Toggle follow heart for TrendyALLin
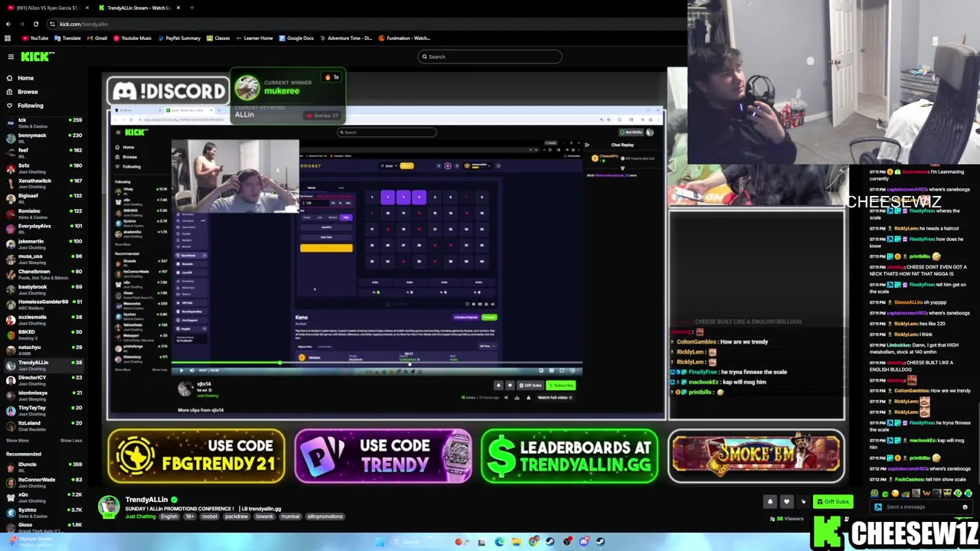This screenshot has width=980, height=551. 786,502
